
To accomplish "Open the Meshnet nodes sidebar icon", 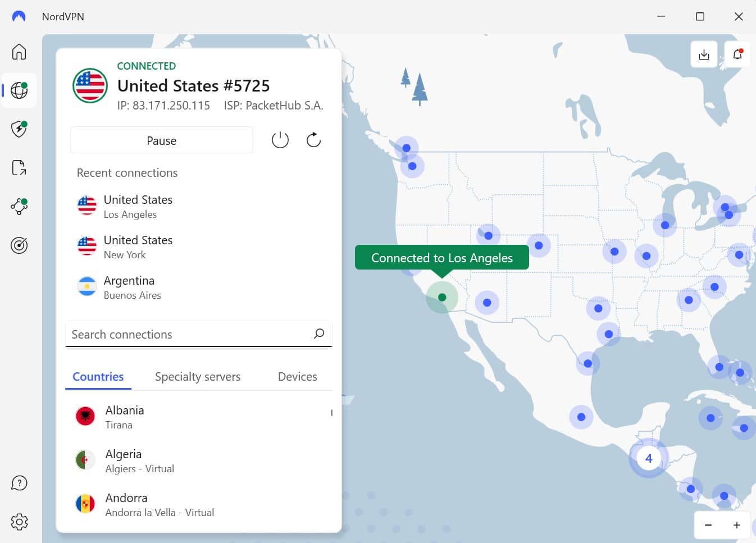I will point(19,206).
